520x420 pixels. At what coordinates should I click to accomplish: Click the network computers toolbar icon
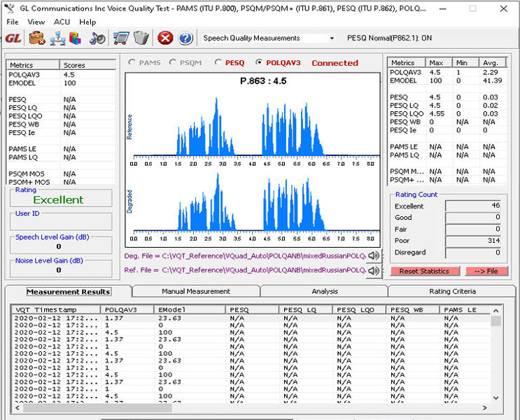[57, 38]
